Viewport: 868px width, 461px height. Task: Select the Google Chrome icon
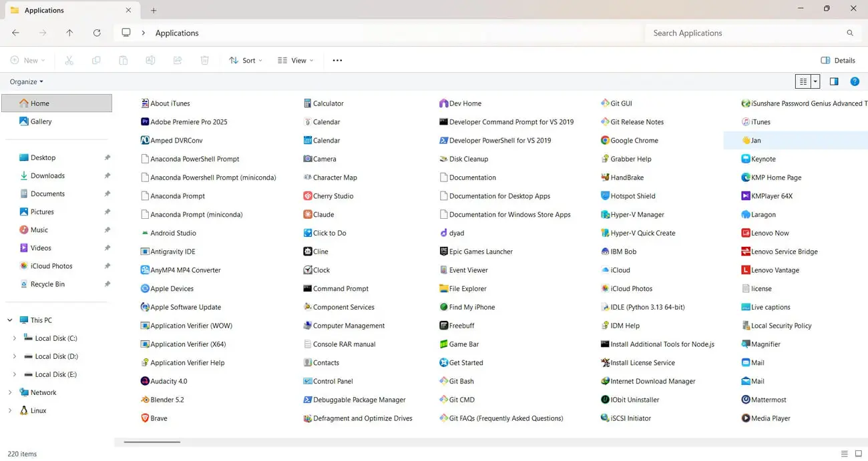click(605, 141)
